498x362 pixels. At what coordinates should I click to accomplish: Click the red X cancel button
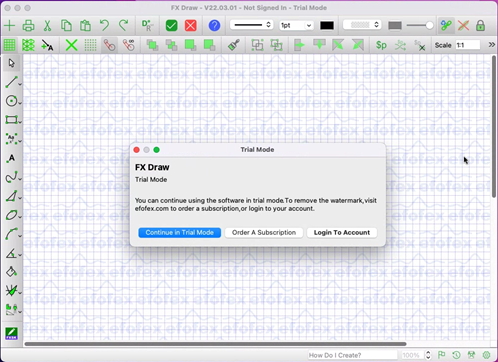click(191, 26)
